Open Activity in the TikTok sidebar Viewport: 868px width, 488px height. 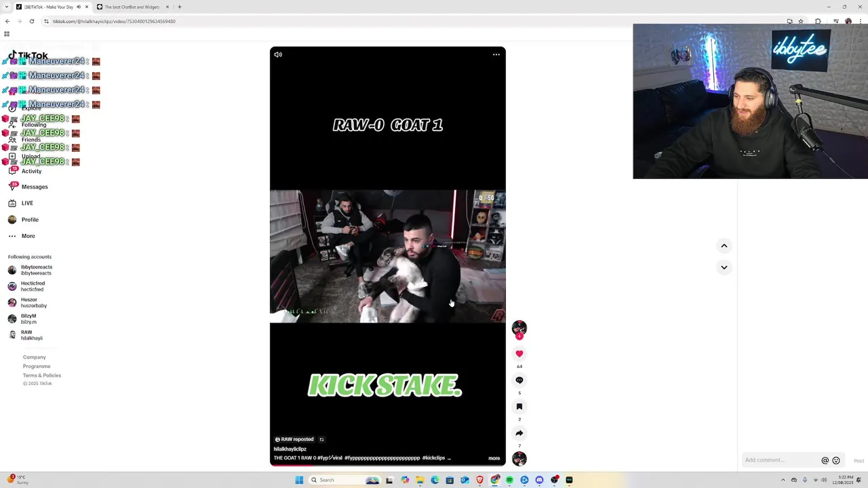coord(31,171)
